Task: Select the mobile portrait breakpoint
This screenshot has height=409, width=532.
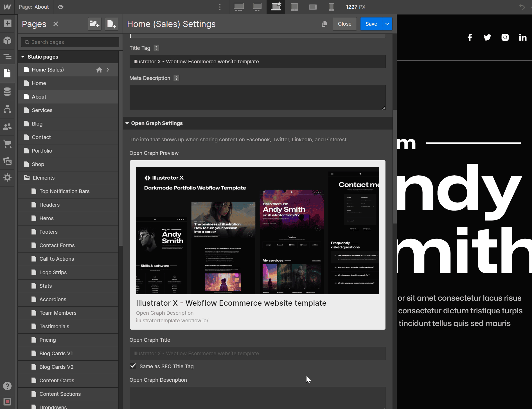Action: (x=332, y=7)
